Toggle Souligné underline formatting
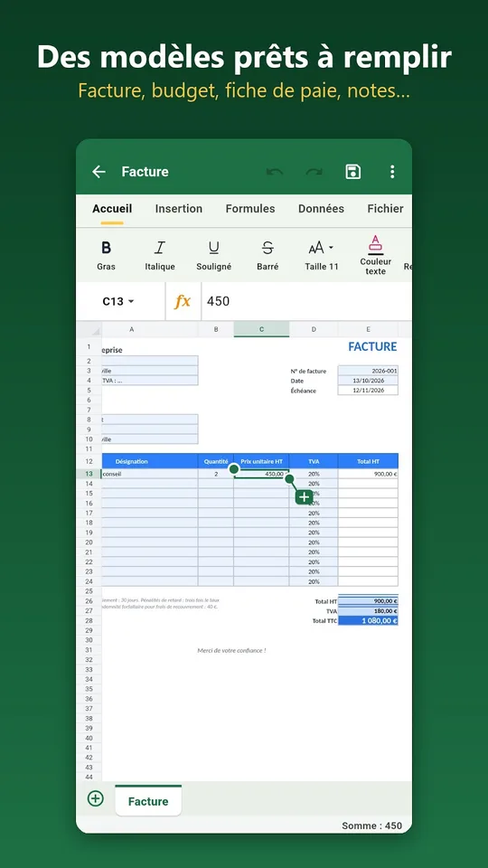This screenshot has height=868, width=488. tap(213, 256)
